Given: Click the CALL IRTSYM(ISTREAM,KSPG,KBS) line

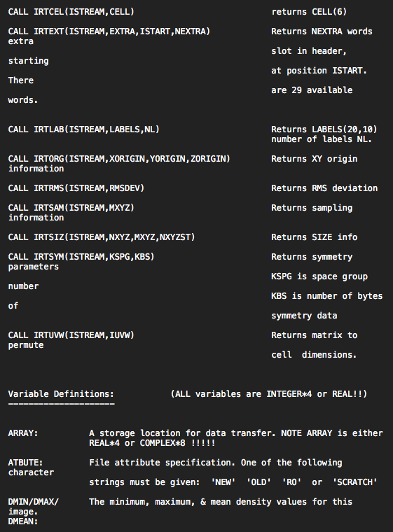Looking at the screenshot, I should click(81, 257).
